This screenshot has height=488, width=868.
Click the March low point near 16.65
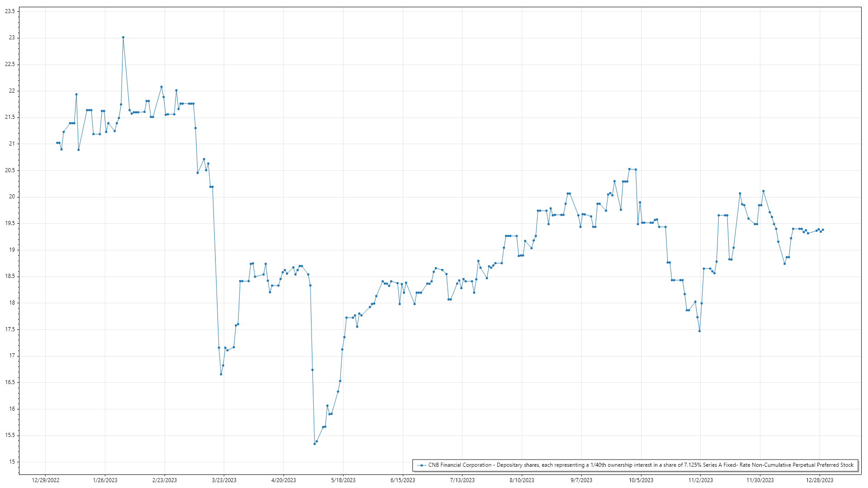pos(221,374)
